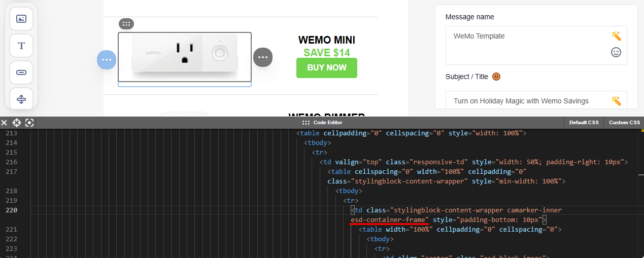644x258 pixels.
Task: Select the Image block tool in left sidebar
Action: [21, 19]
